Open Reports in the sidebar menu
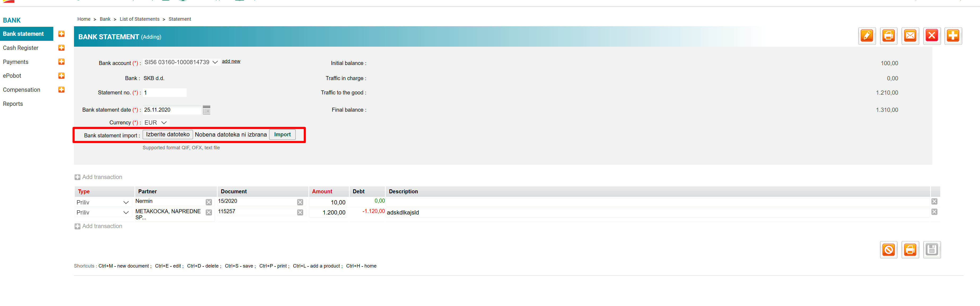The image size is (980, 306). [x=13, y=104]
